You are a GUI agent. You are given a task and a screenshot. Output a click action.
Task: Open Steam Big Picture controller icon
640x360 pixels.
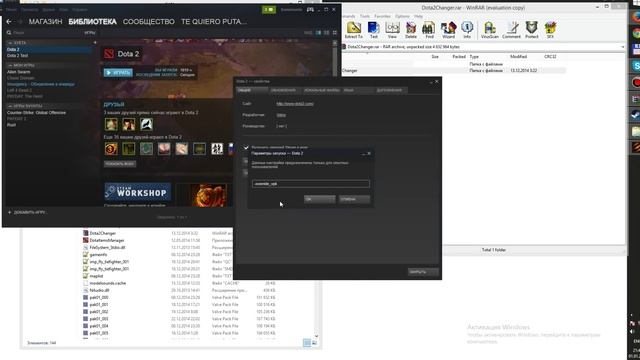pos(311,9)
